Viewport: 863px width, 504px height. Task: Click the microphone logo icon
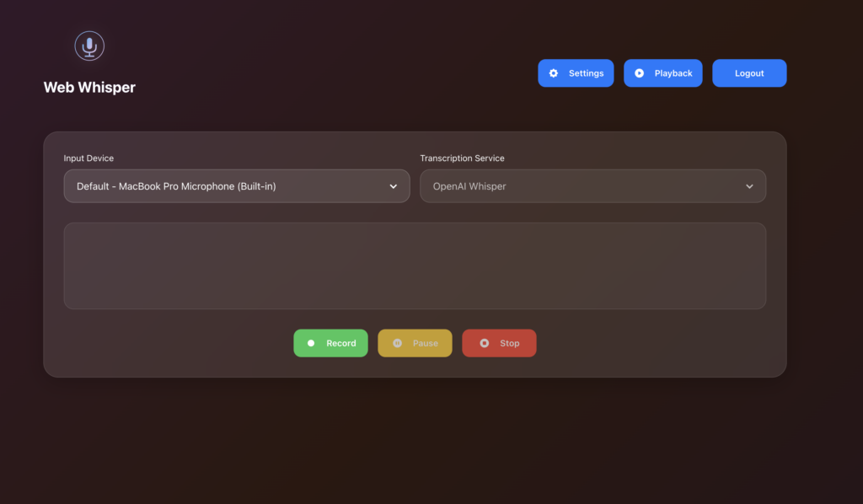[x=89, y=46]
